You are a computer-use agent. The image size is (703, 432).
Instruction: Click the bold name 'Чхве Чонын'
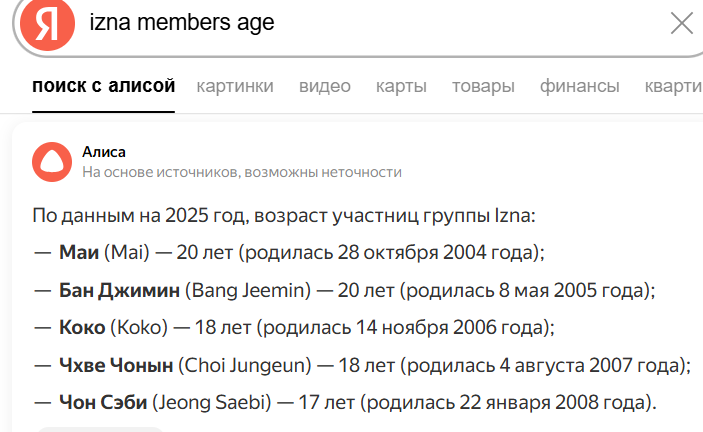tap(116, 365)
